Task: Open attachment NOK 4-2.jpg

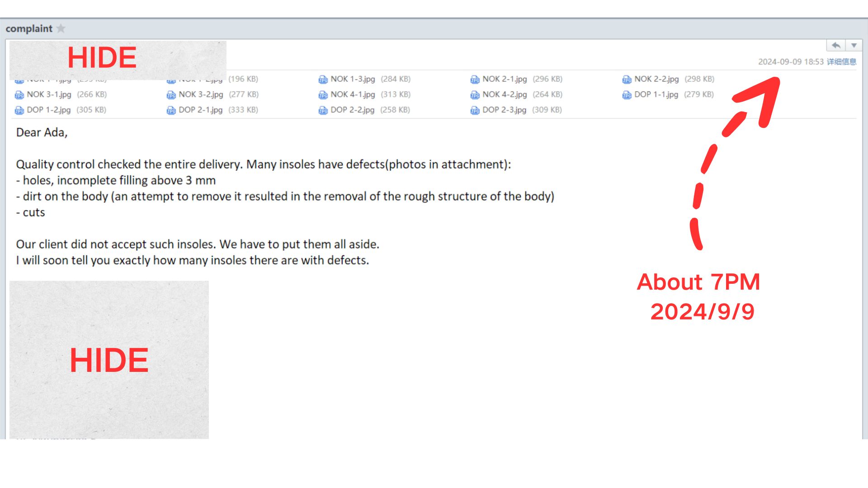Action: coord(505,94)
